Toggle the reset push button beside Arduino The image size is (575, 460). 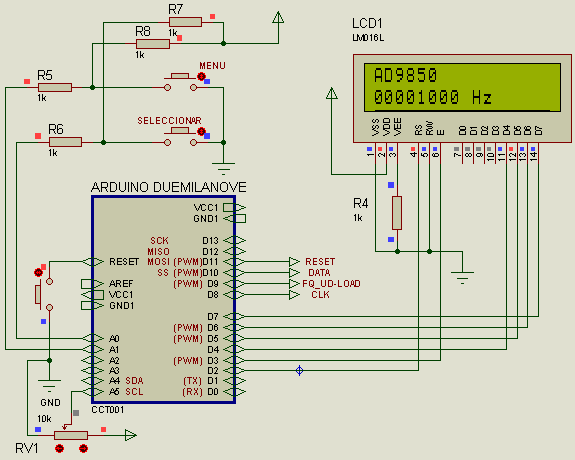[43, 294]
